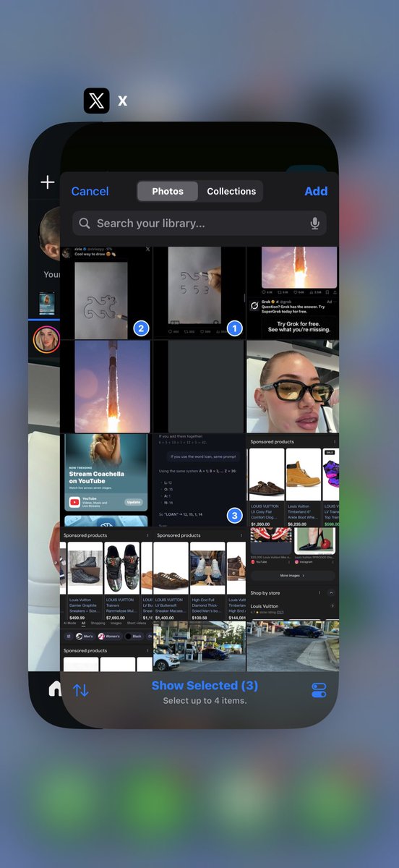
Task: Open the sort order arrows icon
Action: [x=81, y=690]
